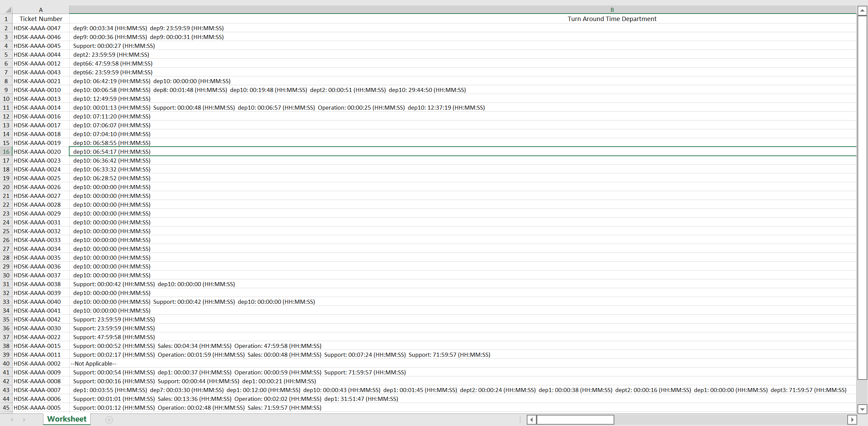Image resolution: width=868 pixels, height=426 pixels.
Task: Click the Ticket Number header cell
Action: tap(41, 19)
